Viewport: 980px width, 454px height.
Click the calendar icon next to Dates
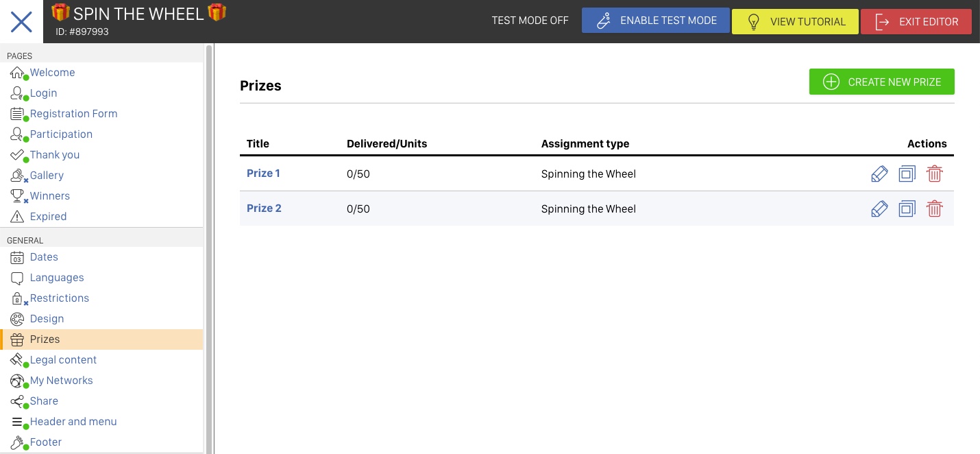click(x=17, y=257)
